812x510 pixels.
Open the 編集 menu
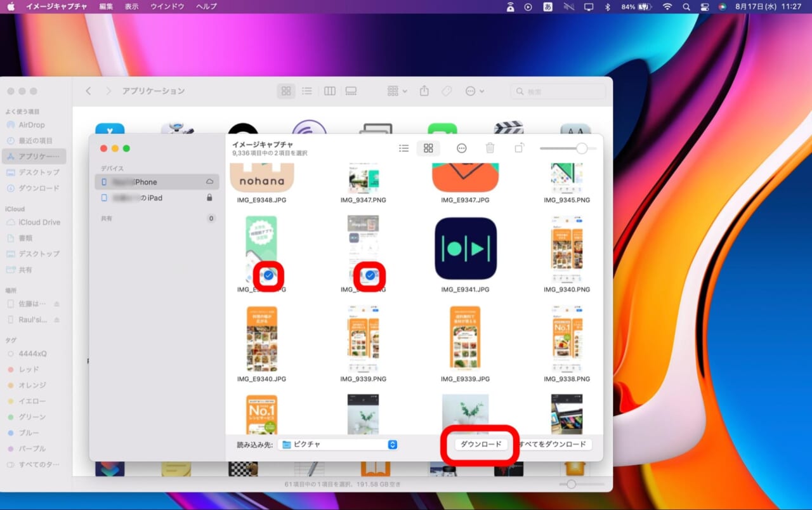[106, 6]
